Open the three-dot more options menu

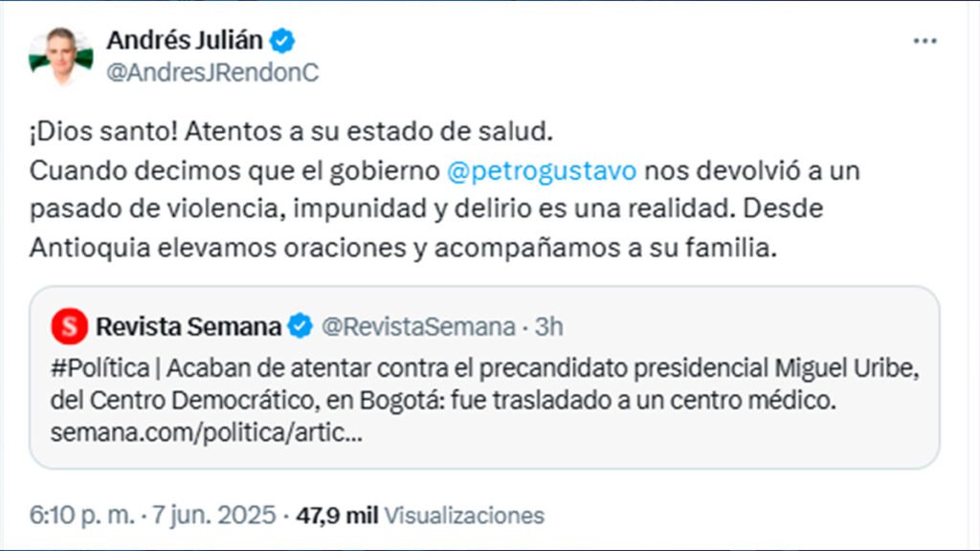coord(924,41)
